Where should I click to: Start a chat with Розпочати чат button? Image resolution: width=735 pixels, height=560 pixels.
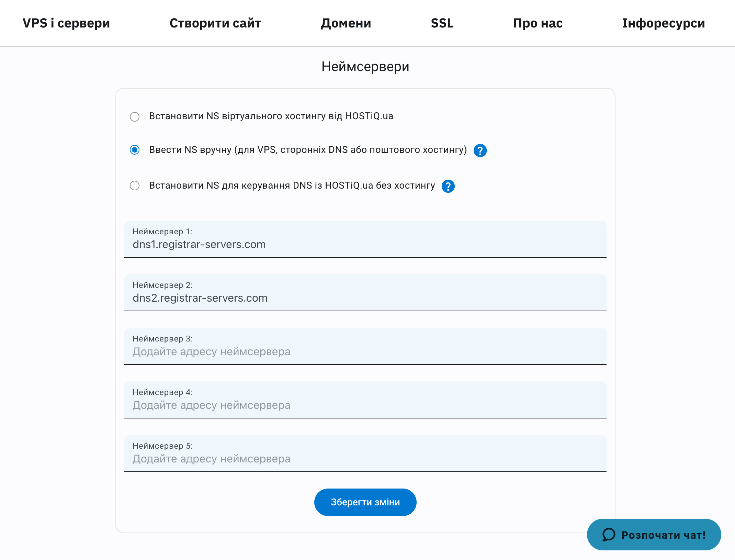point(654,535)
